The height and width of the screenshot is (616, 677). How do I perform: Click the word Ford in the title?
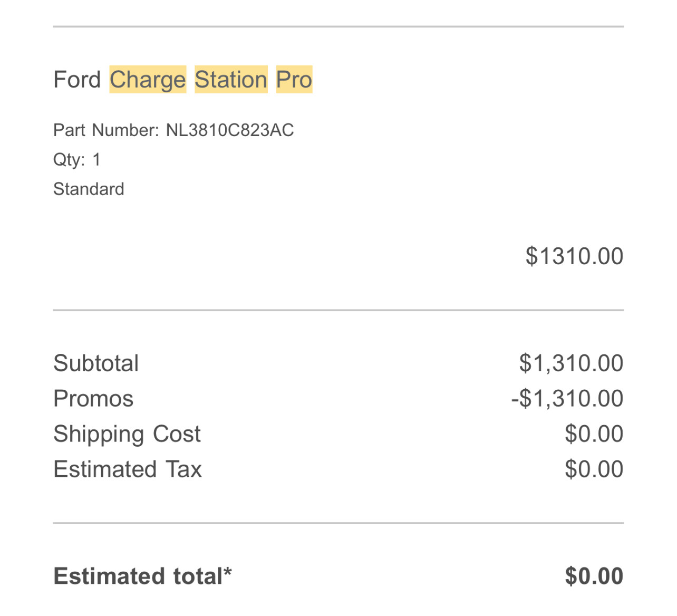[77, 80]
